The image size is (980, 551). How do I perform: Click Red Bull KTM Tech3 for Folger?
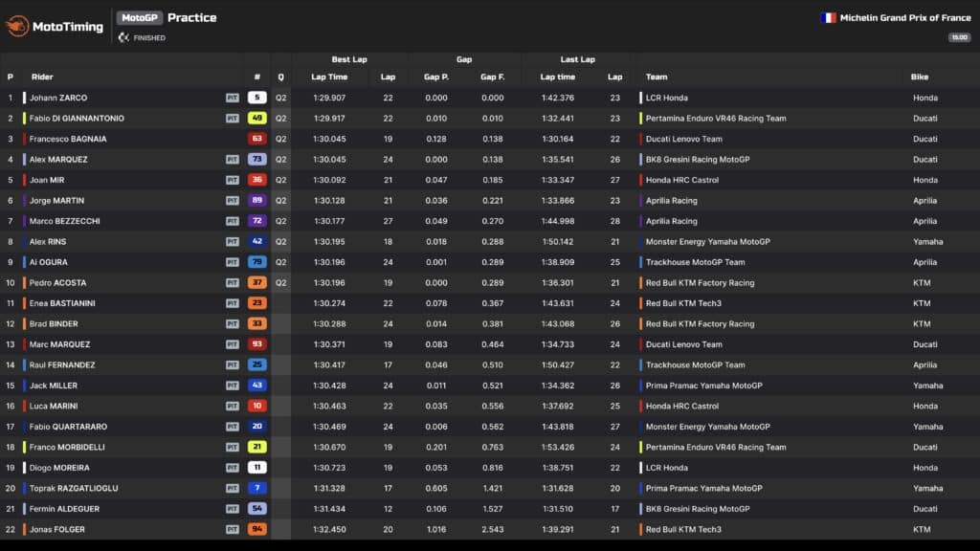[683, 530]
